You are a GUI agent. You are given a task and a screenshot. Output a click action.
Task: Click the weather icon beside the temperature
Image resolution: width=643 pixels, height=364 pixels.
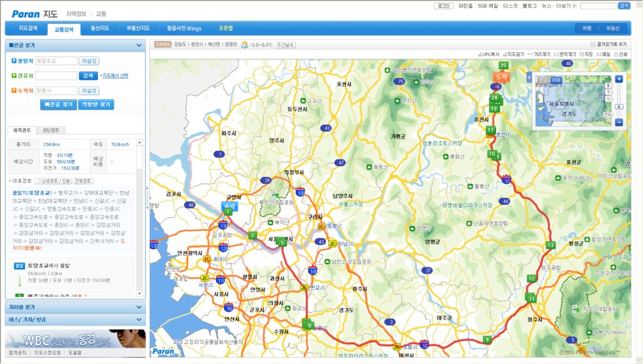click(x=244, y=45)
